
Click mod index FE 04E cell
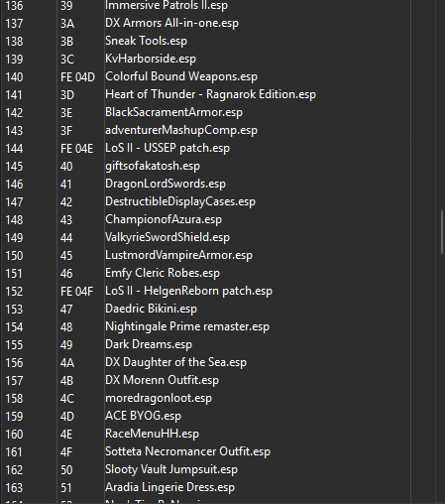76,149
